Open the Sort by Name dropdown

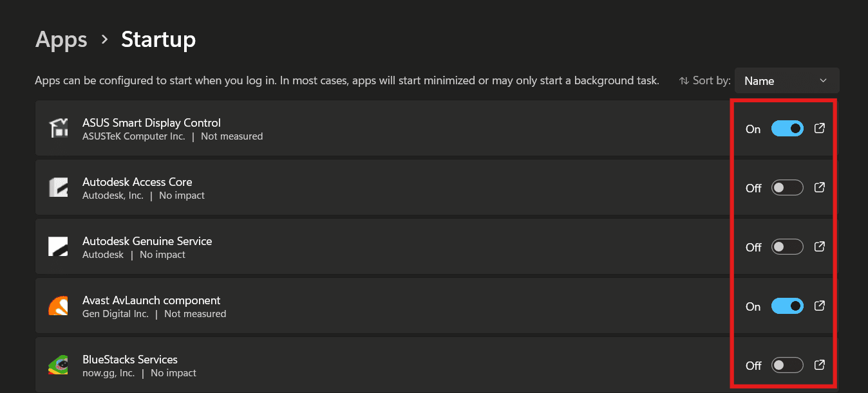[x=787, y=80]
